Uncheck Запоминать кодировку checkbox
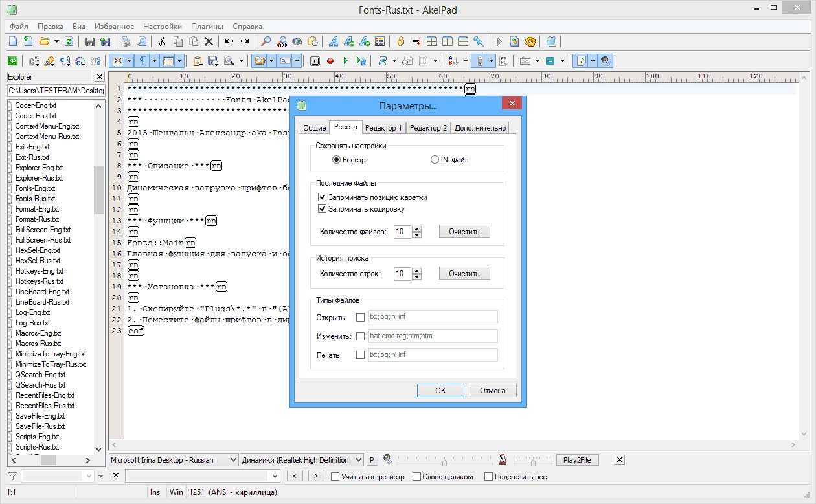The width and height of the screenshot is (816, 504). pos(322,209)
